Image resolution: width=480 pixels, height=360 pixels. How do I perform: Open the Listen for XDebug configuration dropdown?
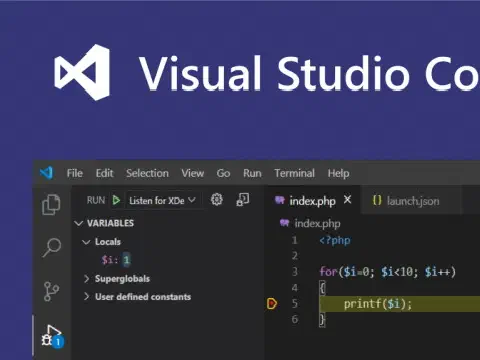pos(162,200)
